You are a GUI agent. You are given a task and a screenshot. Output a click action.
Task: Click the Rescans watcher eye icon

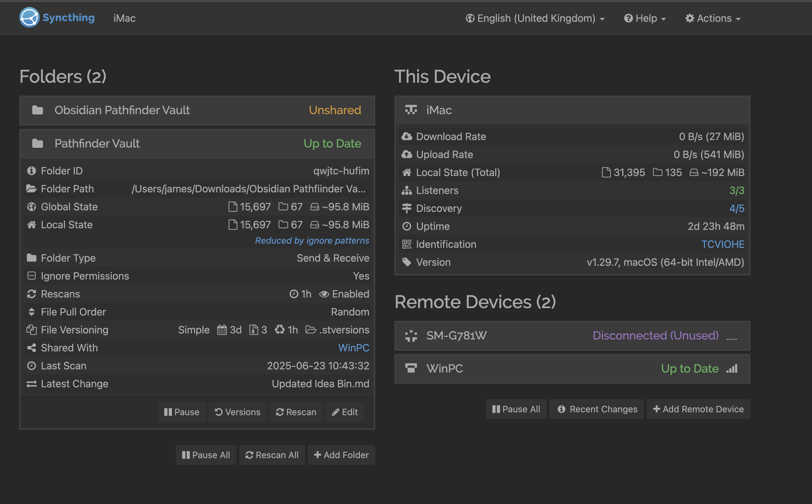(x=324, y=294)
